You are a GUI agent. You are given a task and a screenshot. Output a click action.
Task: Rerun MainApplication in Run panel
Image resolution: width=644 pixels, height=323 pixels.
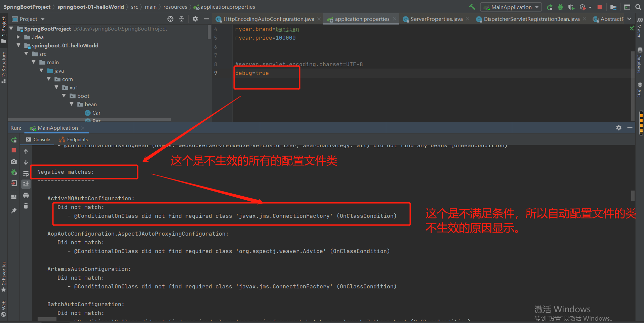point(14,140)
